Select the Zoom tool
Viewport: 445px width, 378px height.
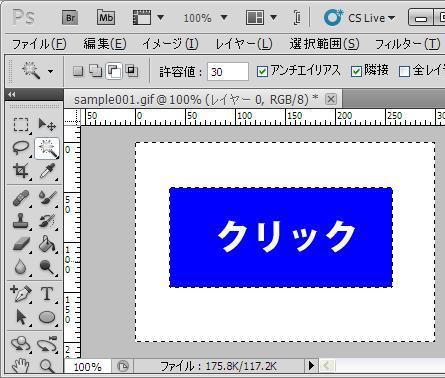point(47,366)
